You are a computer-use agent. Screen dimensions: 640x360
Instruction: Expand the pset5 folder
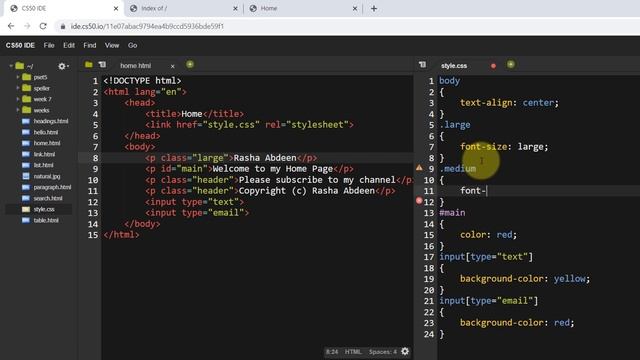coord(18,77)
